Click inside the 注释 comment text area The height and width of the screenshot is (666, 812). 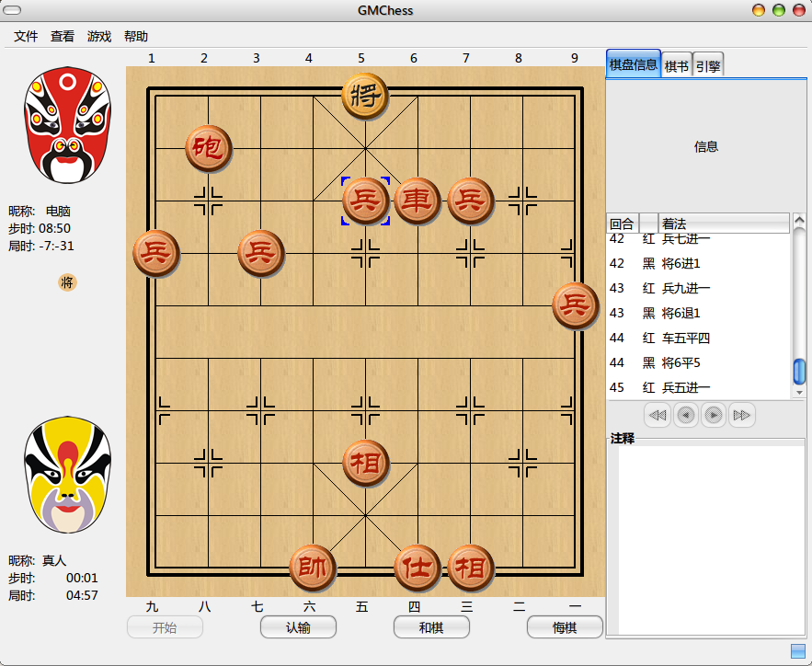pos(711,540)
